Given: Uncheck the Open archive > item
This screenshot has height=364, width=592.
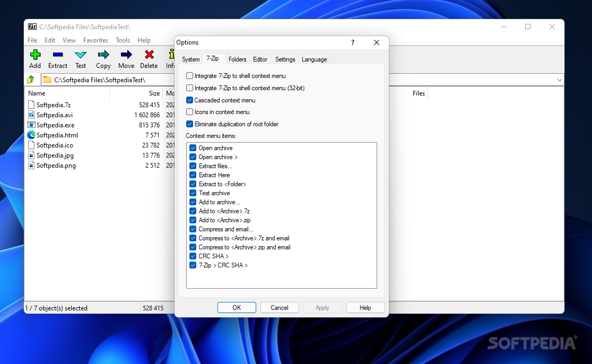Looking at the screenshot, I should click(x=193, y=157).
